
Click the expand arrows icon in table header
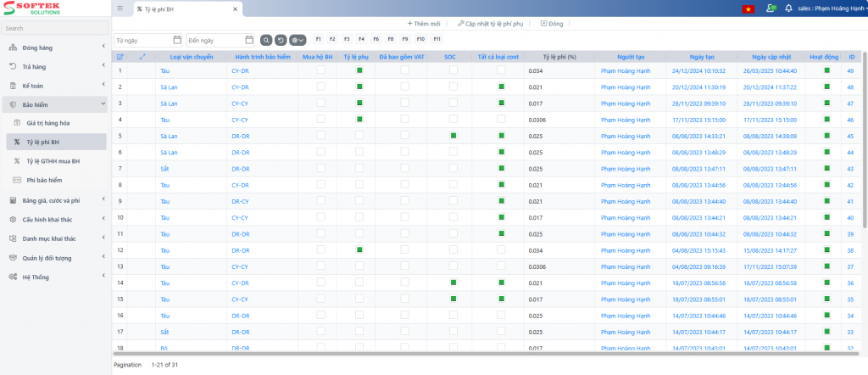[x=142, y=57]
